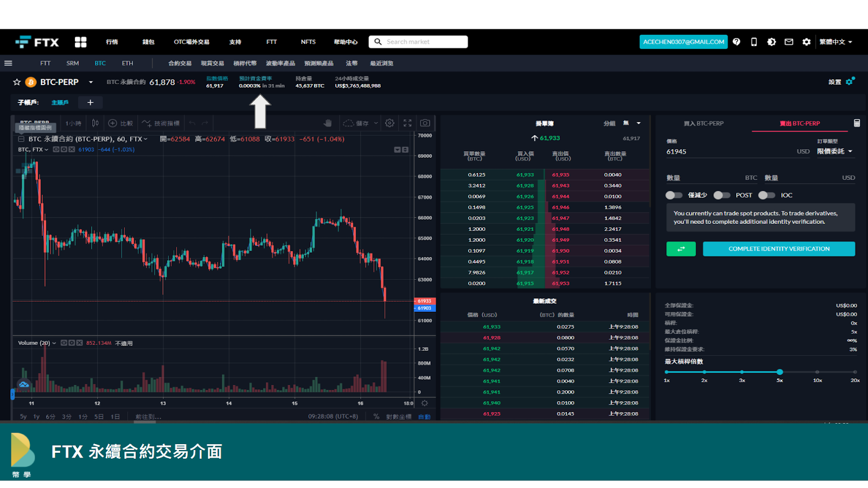Select the ETH market shortcut

pyautogui.click(x=127, y=63)
